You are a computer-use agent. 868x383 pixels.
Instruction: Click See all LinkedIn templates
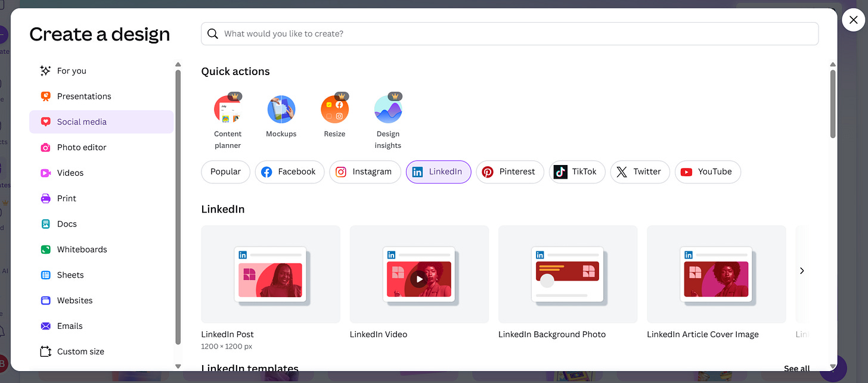(x=796, y=369)
